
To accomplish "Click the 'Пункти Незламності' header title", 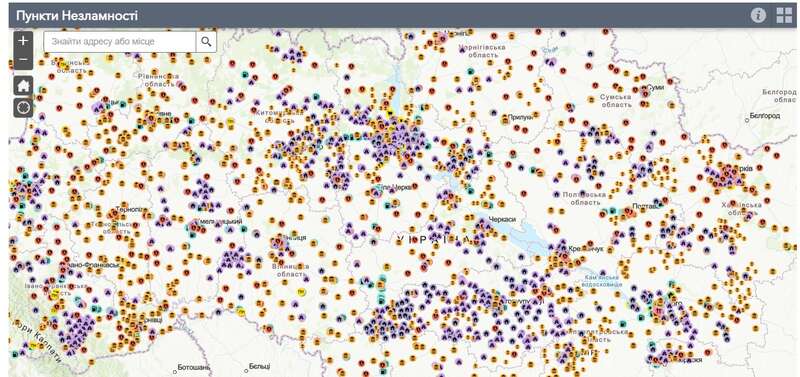I will (77, 15).
